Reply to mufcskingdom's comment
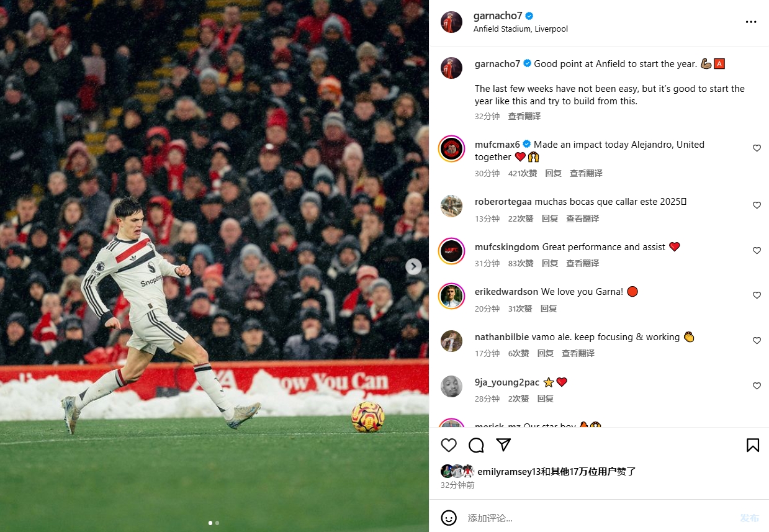This screenshot has height=532, width=769. [x=549, y=263]
